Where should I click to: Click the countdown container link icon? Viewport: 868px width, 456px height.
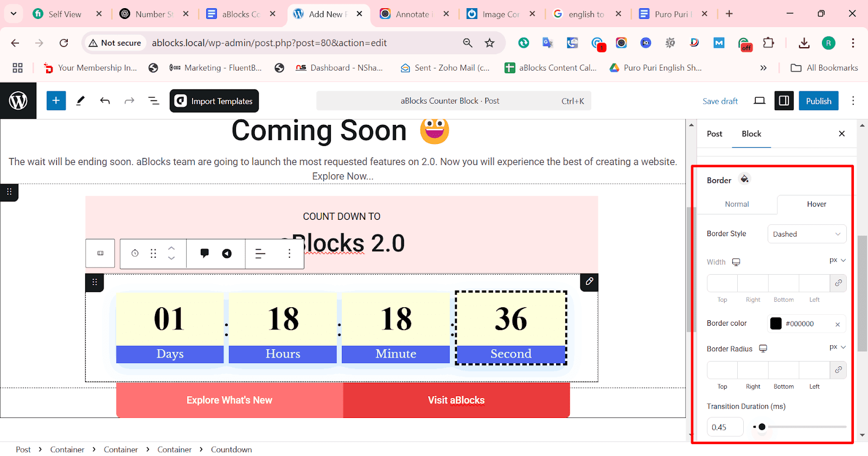tap(589, 282)
